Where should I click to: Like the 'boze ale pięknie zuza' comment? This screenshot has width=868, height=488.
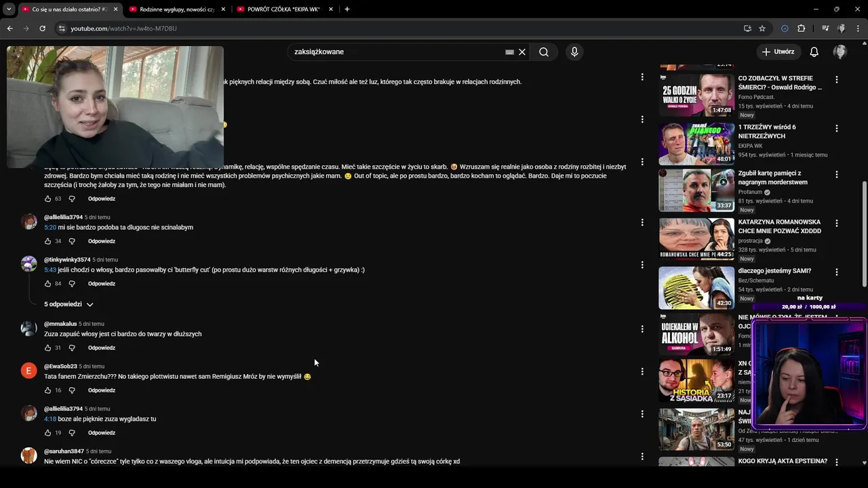(47, 433)
